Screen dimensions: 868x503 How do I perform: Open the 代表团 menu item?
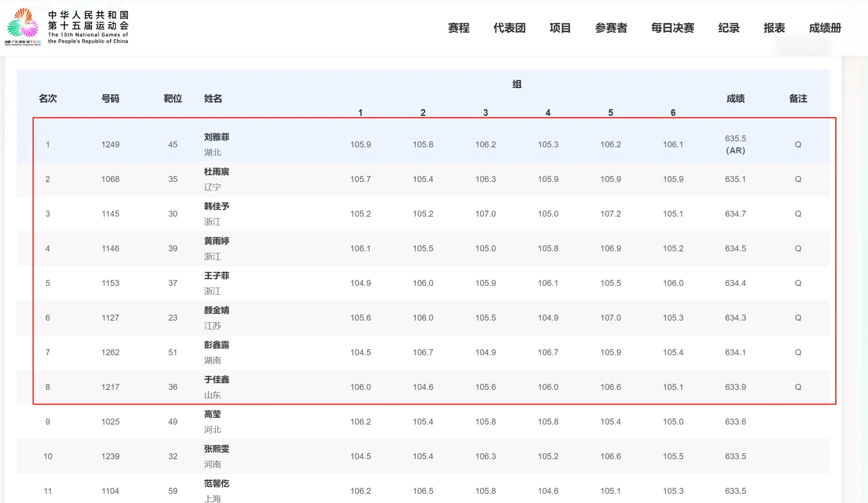[509, 28]
